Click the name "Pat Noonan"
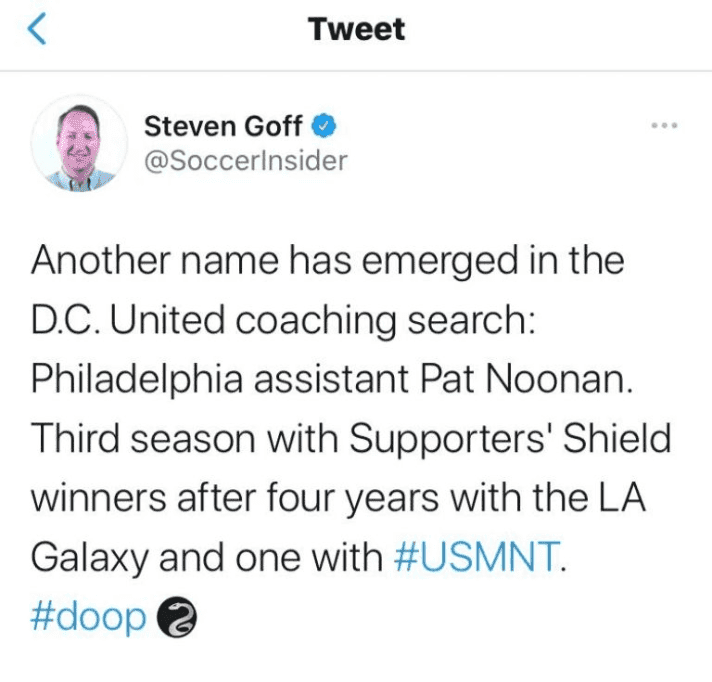The image size is (712, 682). tap(544, 381)
